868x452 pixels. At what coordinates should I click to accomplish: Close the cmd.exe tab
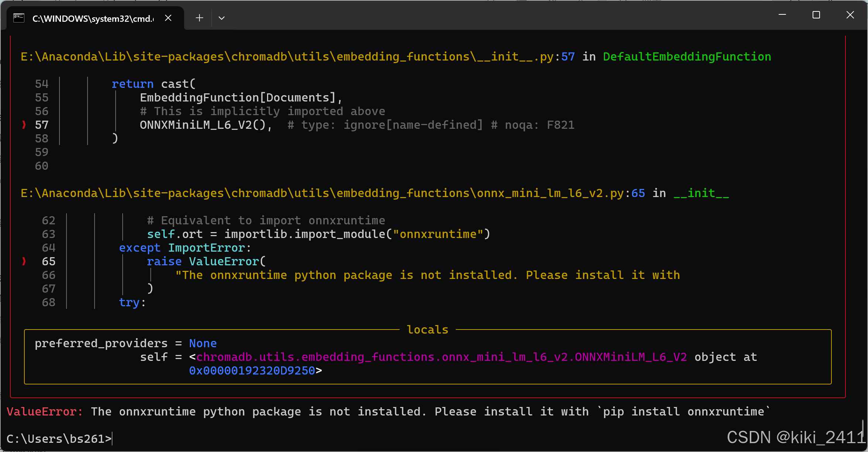168,18
